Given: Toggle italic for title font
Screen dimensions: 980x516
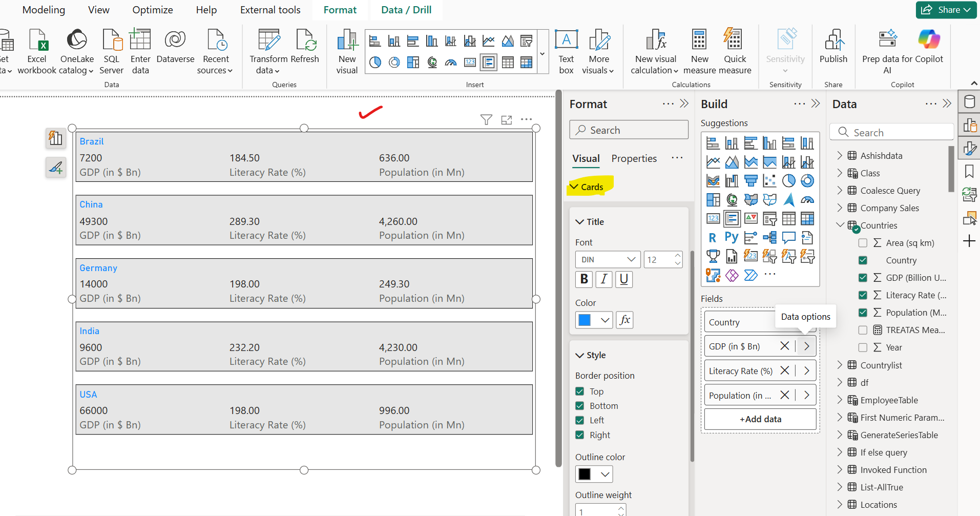Looking at the screenshot, I should tap(604, 279).
